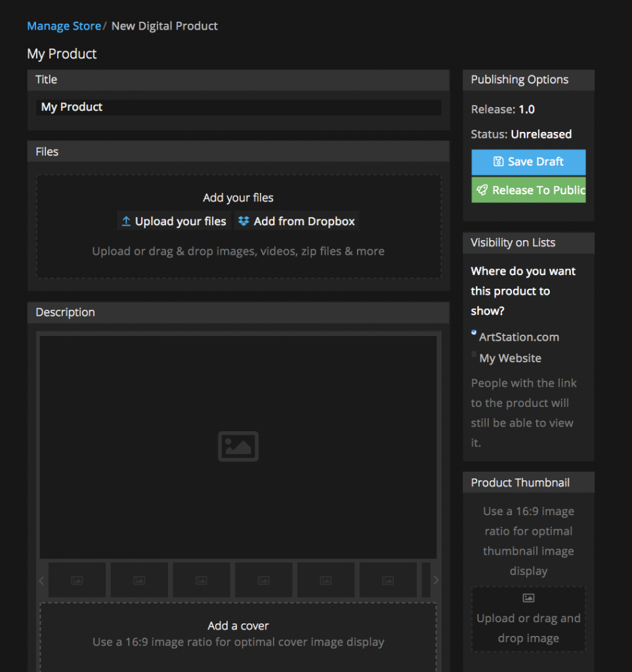632x672 pixels.
Task: Click the rocket icon on Release To Public
Action: point(482,190)
